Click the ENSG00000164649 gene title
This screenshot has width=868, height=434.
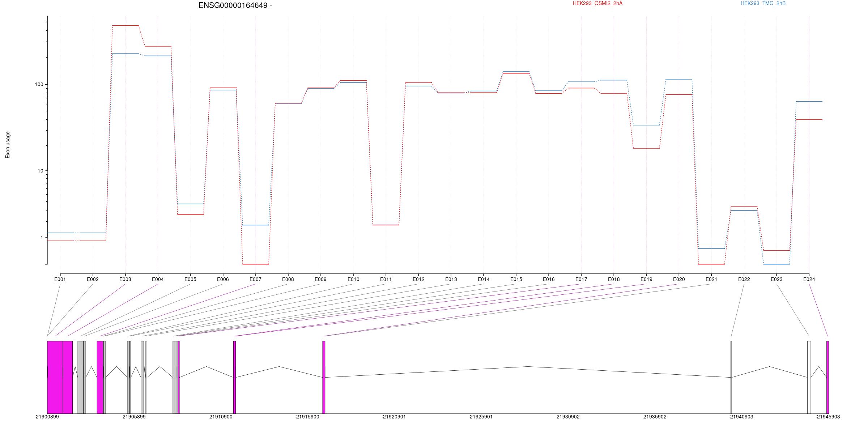pyautogui.click(x=235, y=5)
